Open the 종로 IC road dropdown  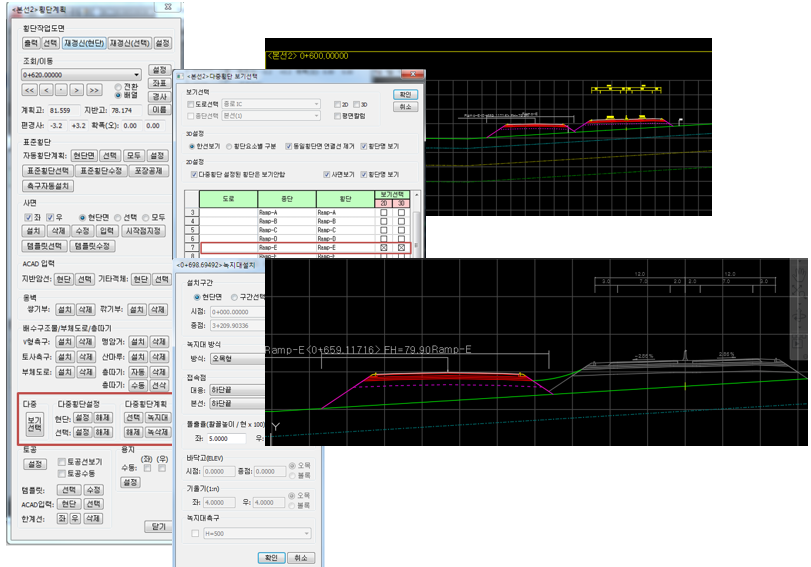[271, 104]
